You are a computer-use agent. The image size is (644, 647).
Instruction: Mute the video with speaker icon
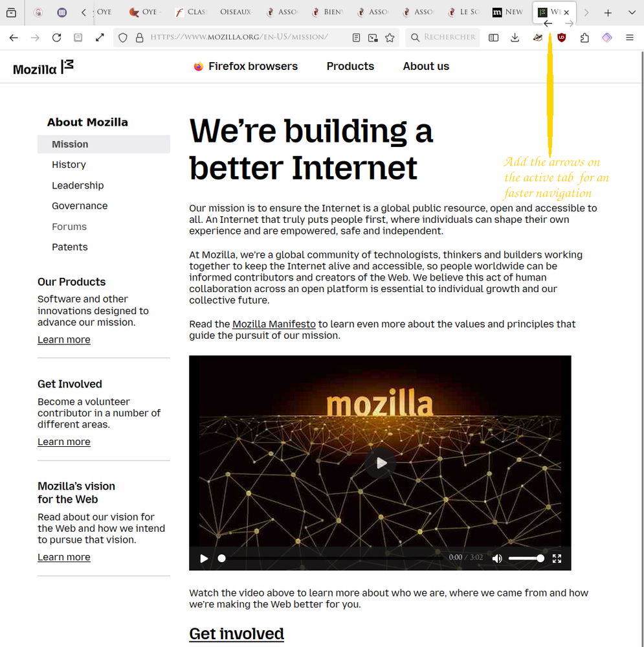click(496, 558)
